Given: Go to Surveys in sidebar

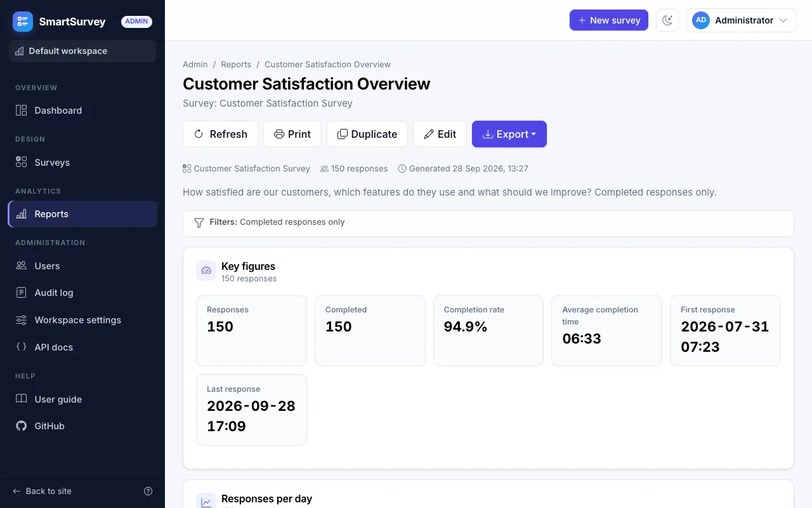Looking at the screenshot, I should coord(82,163).
